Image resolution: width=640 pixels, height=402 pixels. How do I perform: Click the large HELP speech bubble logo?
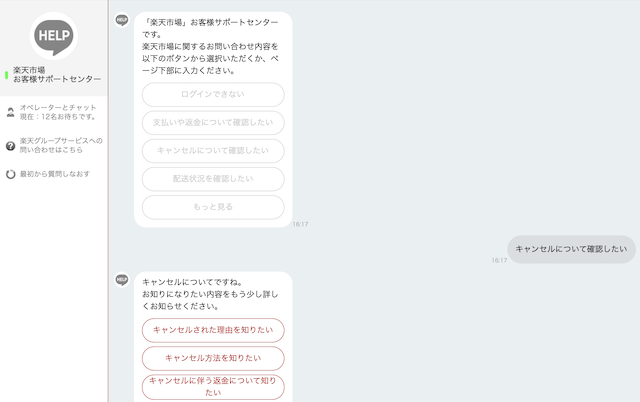(x=54, y=36)
